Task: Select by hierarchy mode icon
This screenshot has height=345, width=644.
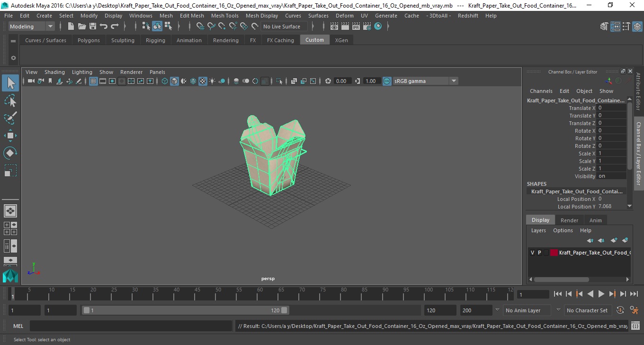Action: click(146, 27)
